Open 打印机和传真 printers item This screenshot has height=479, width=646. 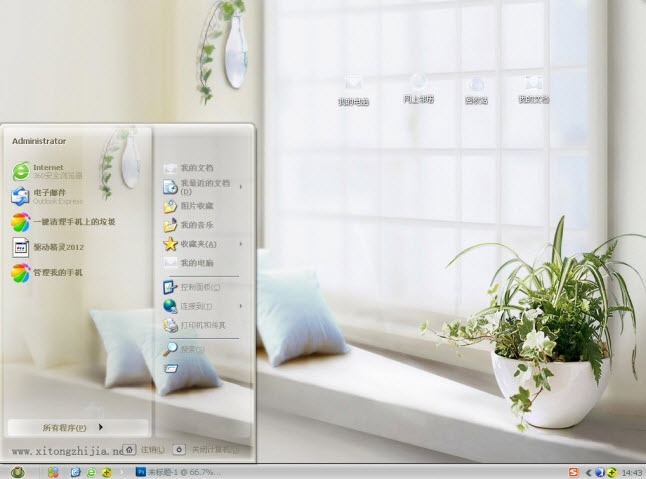[x=194, y=325]
